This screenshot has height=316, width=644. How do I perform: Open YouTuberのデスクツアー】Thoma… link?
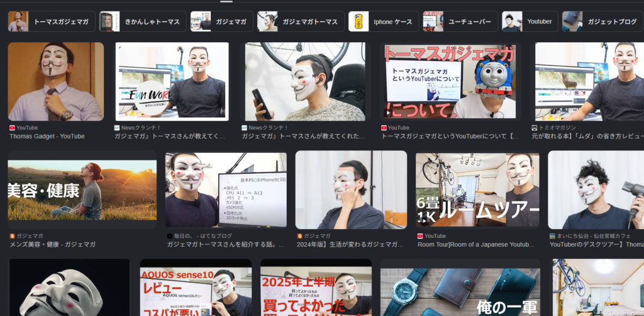coord(597,244)
